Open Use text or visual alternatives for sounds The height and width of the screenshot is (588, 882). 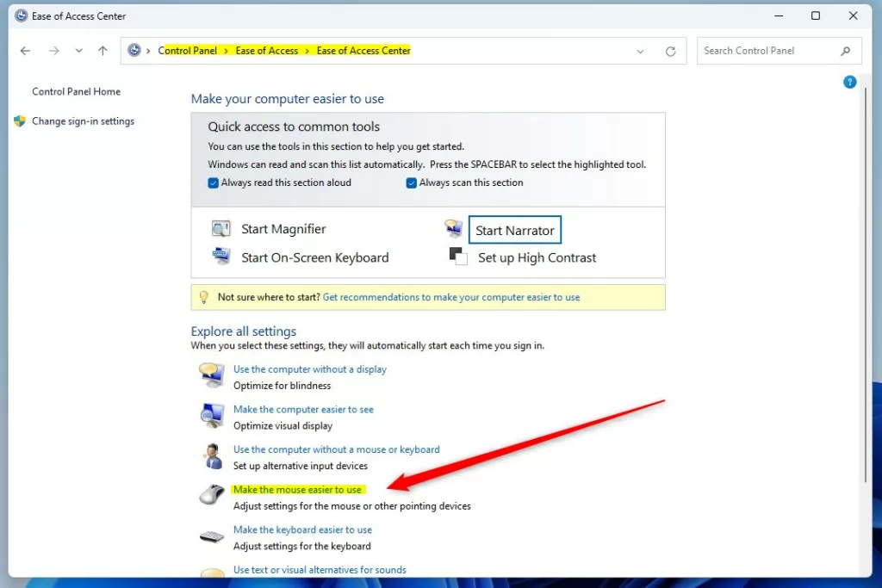click(320, 569)
